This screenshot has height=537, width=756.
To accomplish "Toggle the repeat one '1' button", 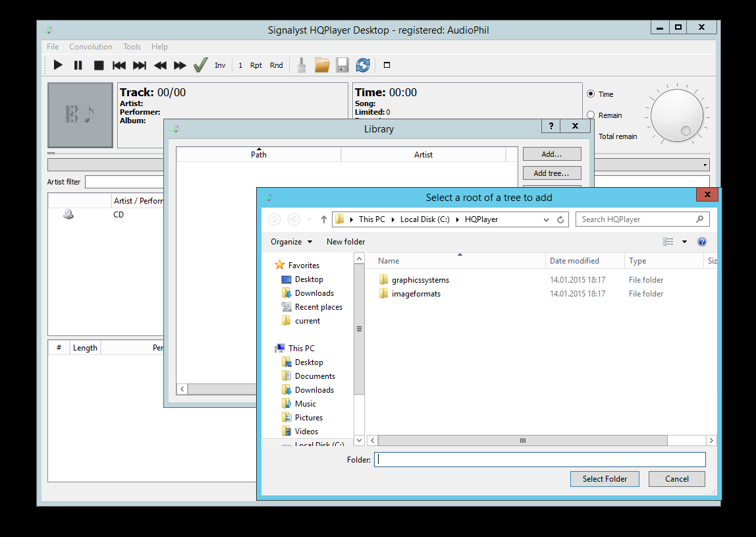I will click(x=240, y=65).
